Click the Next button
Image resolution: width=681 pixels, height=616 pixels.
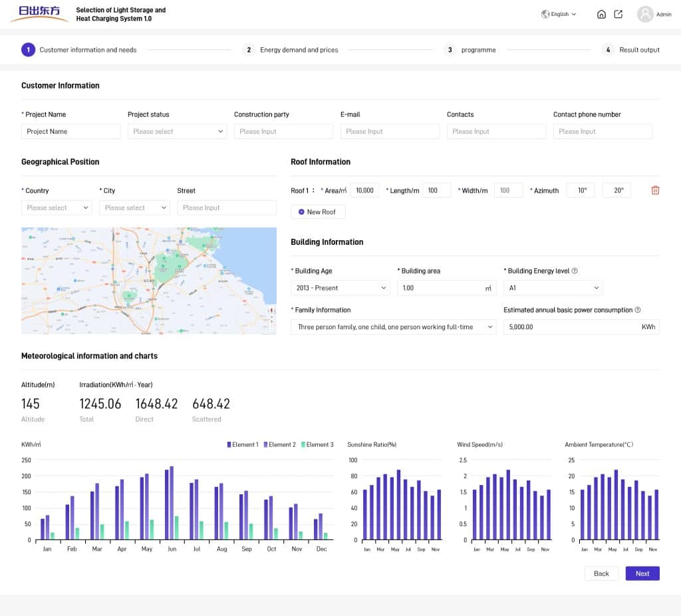pos(642,573)
